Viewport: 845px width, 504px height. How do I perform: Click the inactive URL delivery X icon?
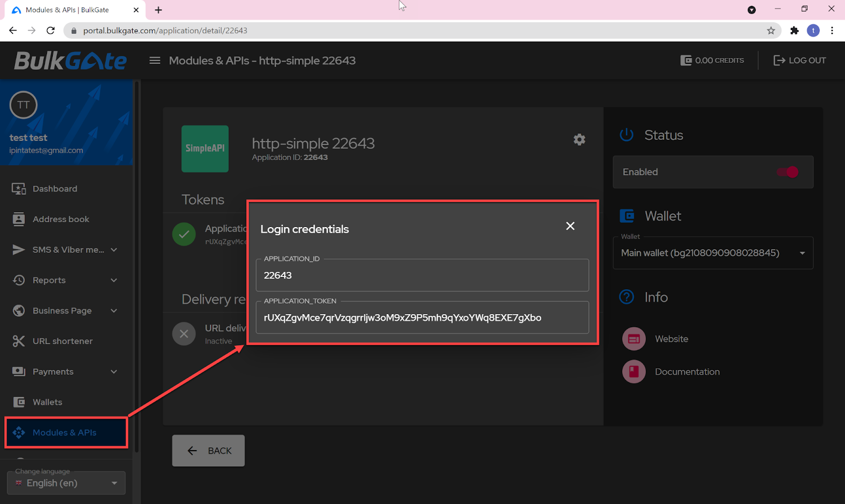184,334
